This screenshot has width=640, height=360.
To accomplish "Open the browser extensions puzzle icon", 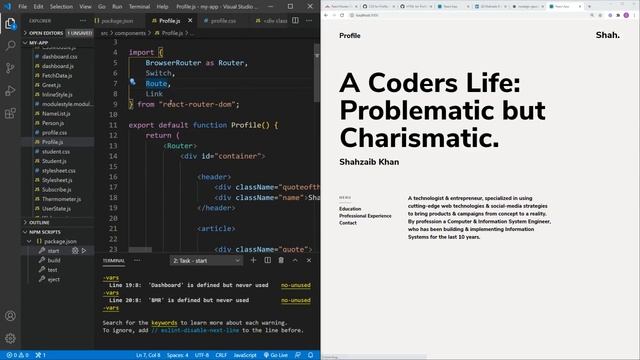I will [618, 15].
